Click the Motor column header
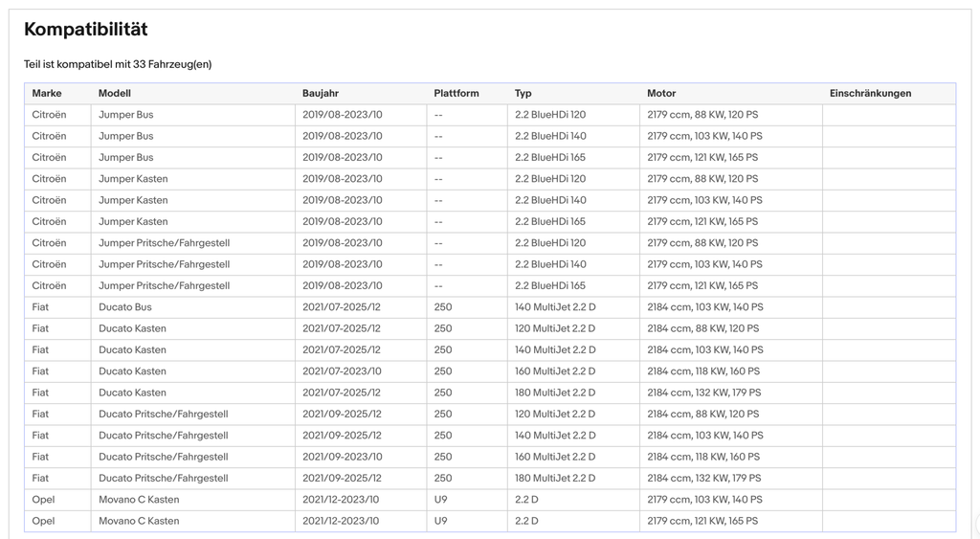Viewport: 980px width, 539px height. (661, 93)
